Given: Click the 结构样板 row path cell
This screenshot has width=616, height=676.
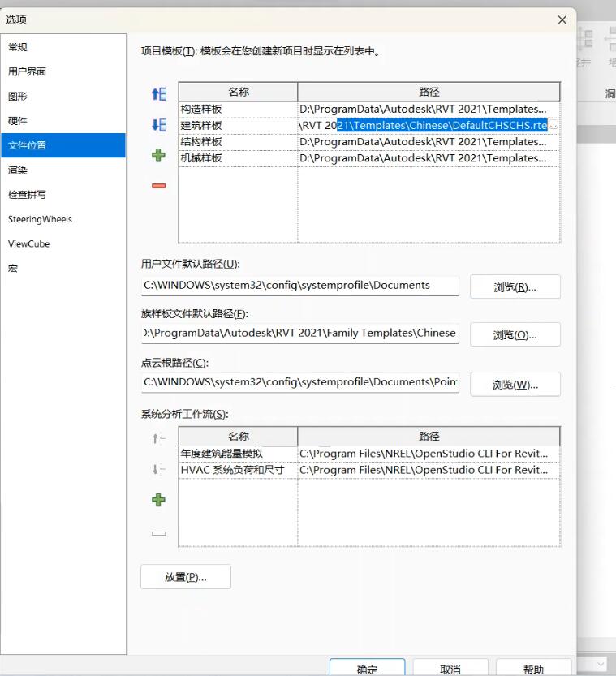Looking at the screenshot, I should (x=429, y=142).
